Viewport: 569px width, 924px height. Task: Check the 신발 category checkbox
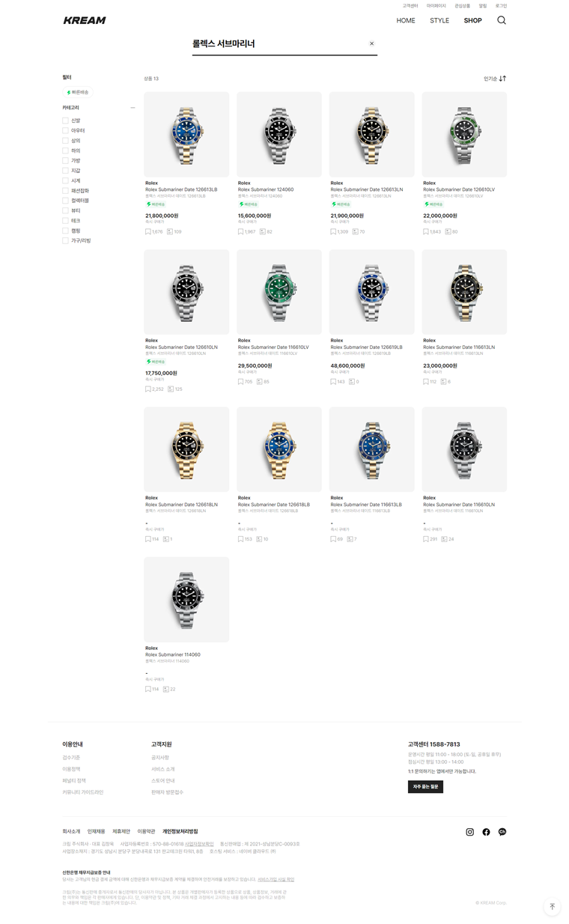point(65,121)
